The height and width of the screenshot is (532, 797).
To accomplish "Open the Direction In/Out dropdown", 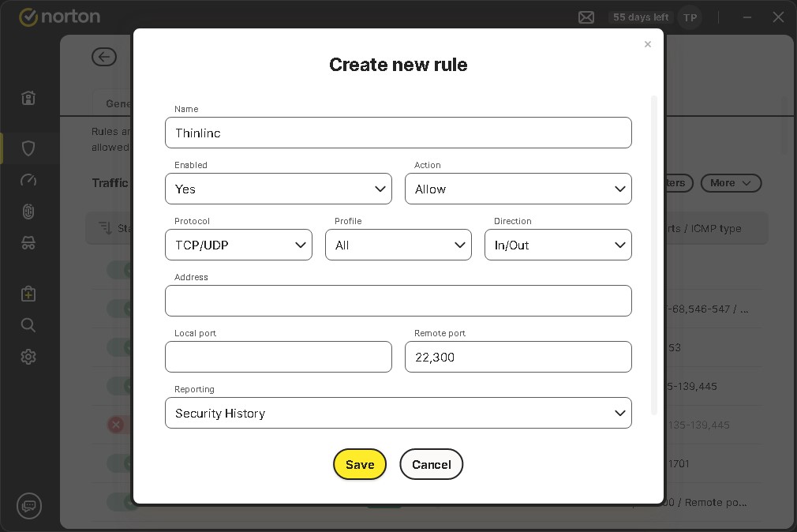I will click(x=558, y=245).
